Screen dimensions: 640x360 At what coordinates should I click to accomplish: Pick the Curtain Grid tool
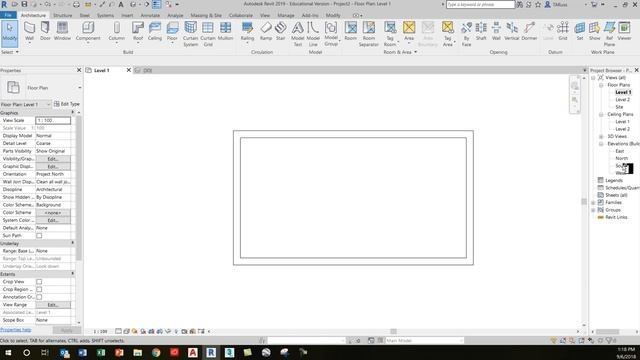(208, 34)
